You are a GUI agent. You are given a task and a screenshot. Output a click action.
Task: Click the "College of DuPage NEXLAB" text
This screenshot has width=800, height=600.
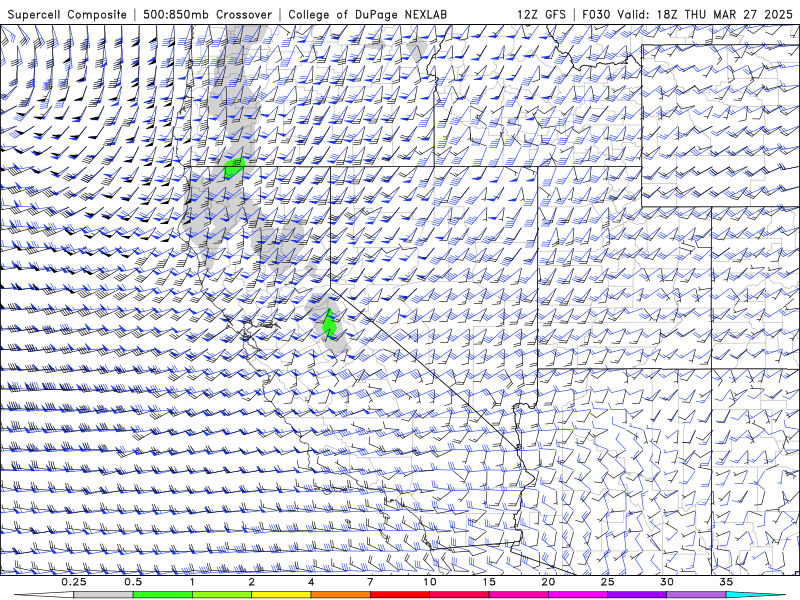[367, 15]
